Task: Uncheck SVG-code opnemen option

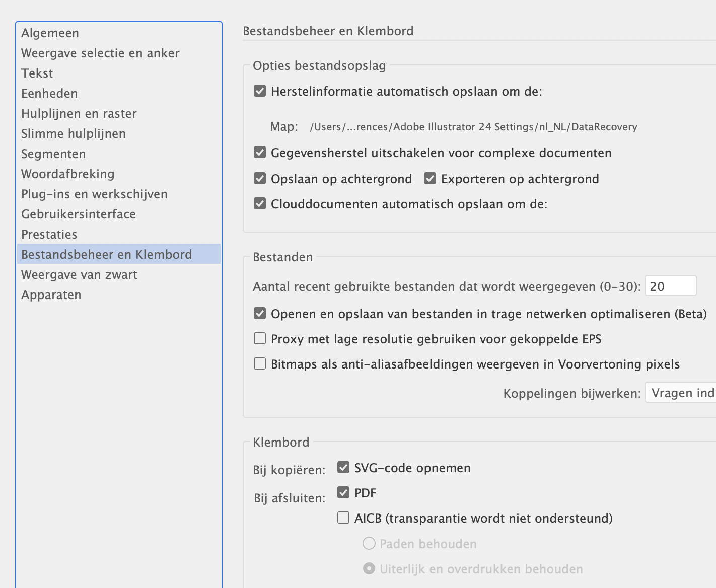Action: 343,468
